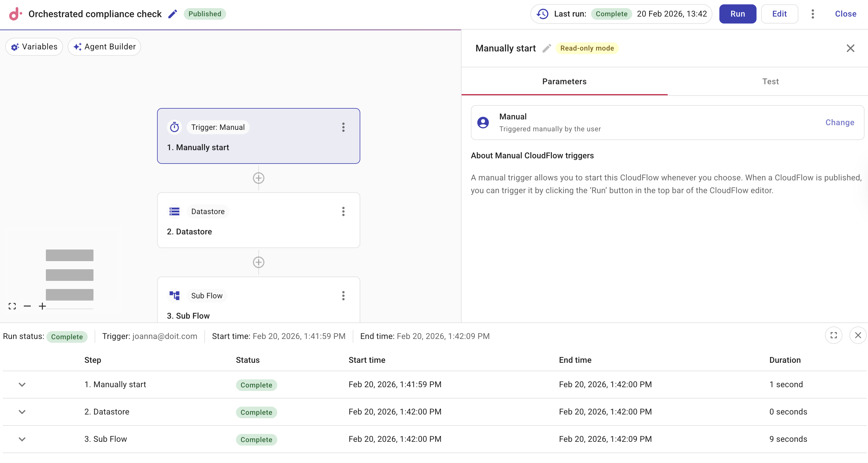The width and height of the screenshot is (868, 463).
Task: Expand details for step 2 Datastore
Action: point(22,412)
